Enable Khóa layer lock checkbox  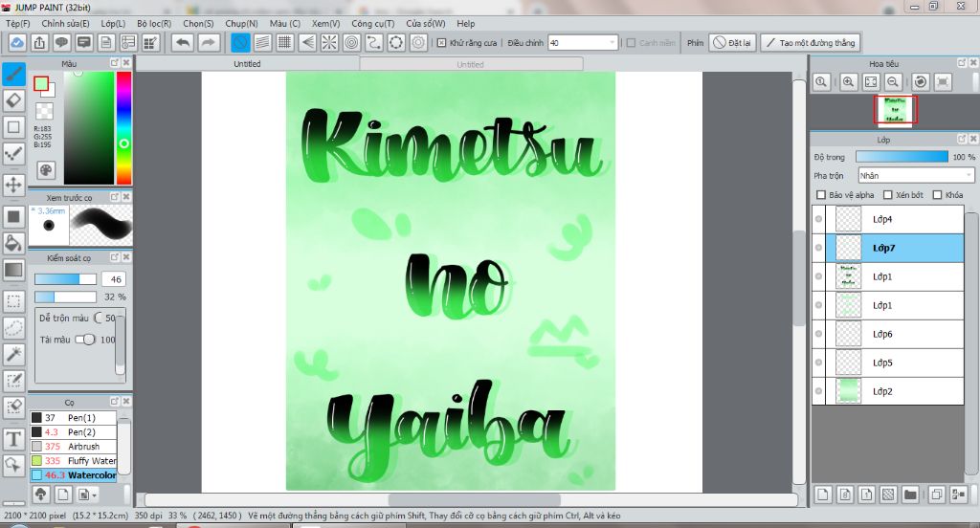[937, 195]
